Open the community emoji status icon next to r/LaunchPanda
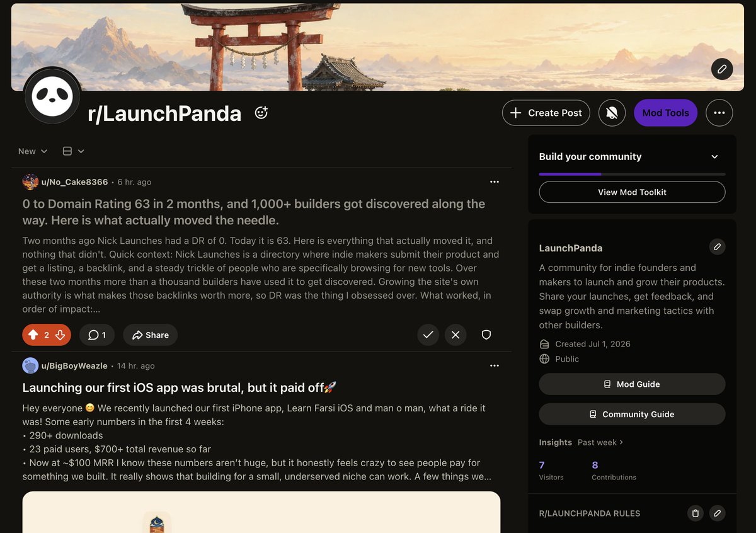Image resolution: width=756 pixels, height=533 pixels. (261, 113)
